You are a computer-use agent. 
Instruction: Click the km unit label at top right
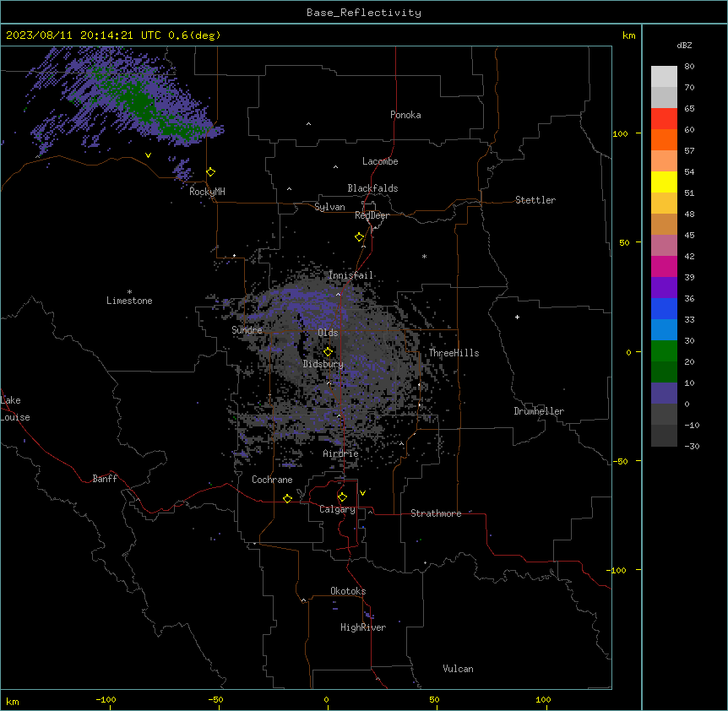click(x=628, y=35)
